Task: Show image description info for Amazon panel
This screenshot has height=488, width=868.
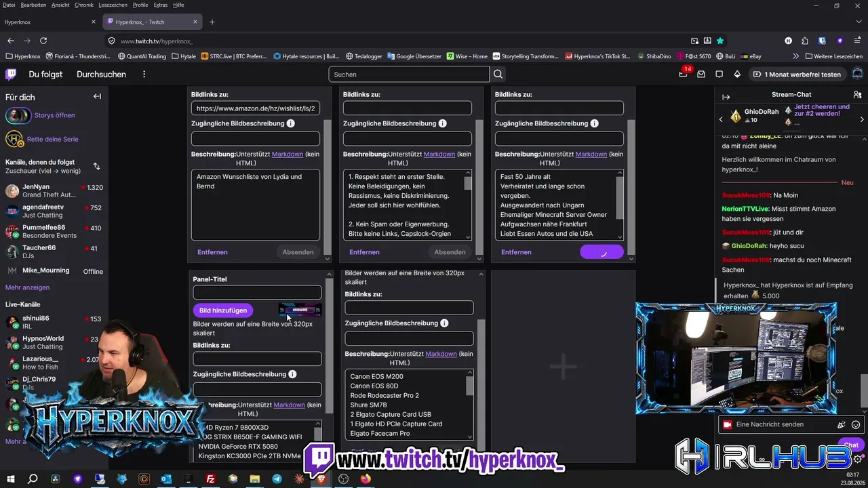Action: click(290, 123)
